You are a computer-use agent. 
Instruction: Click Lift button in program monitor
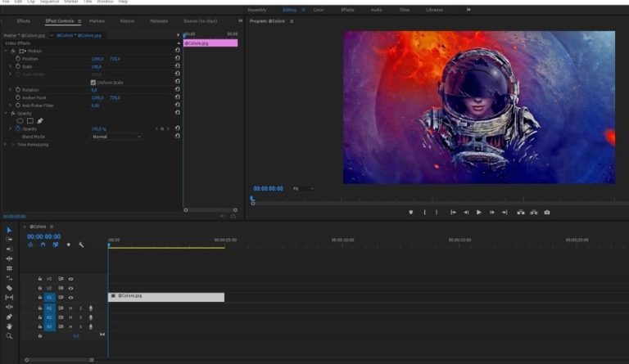coord(521,212)
